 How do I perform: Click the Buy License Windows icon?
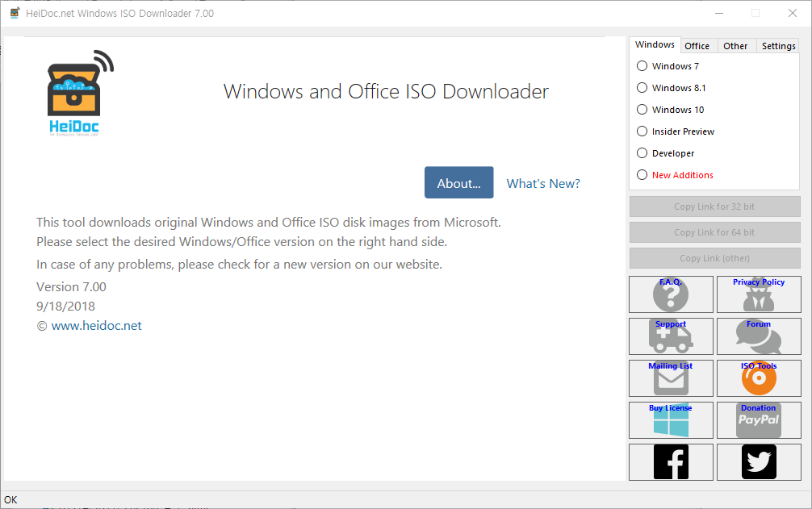pos(671,420)
